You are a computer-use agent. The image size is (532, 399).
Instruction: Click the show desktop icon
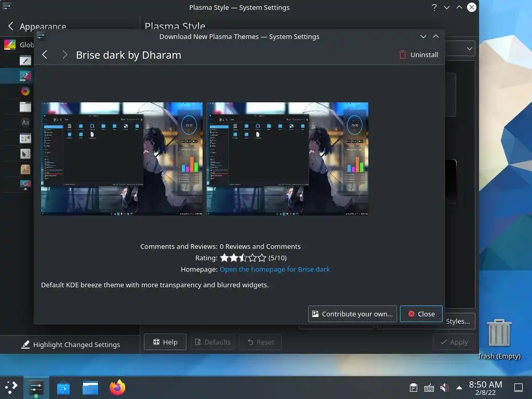[x=518, y=388]
